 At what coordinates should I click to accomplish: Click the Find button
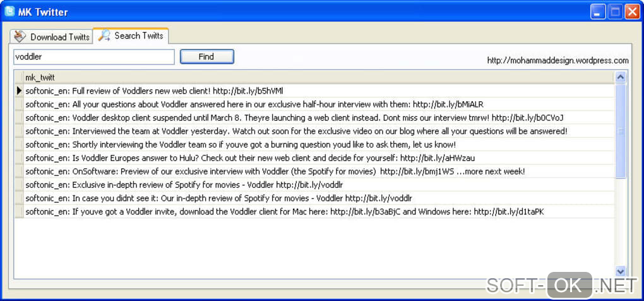pos(207,57)
